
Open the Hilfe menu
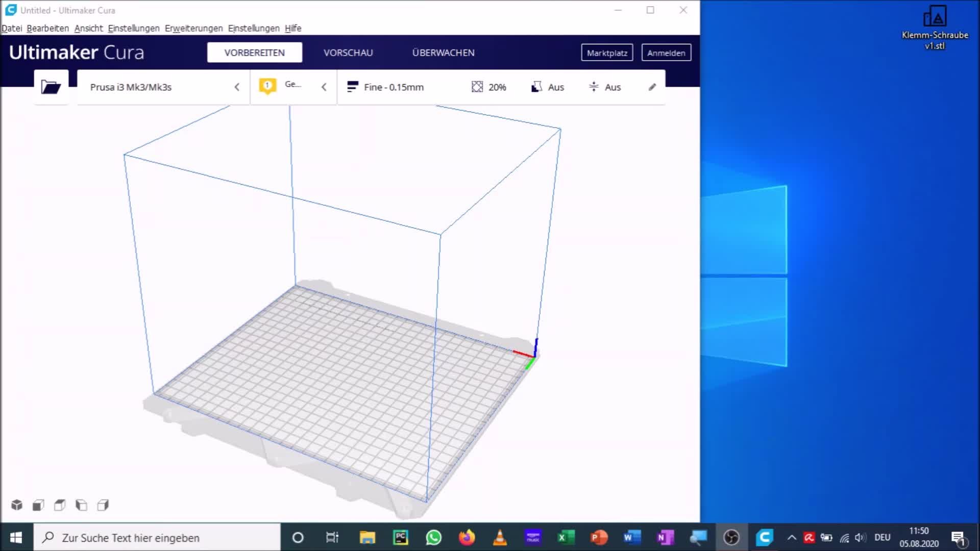(293, 28)
